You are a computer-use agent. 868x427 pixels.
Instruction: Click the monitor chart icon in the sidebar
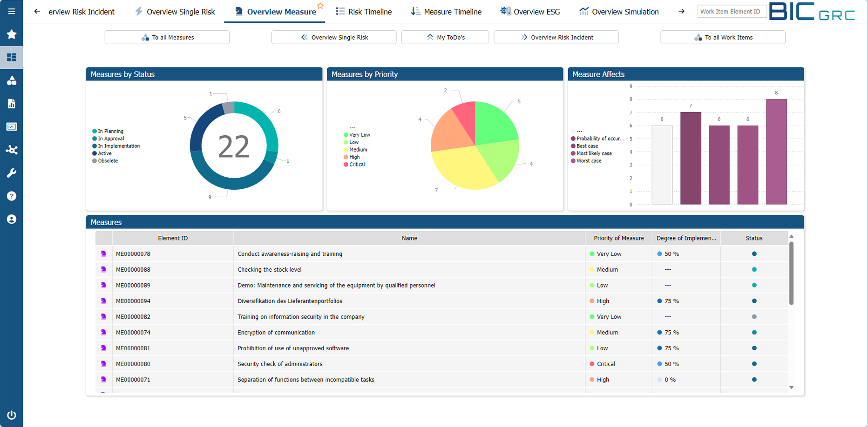[12, 127]
